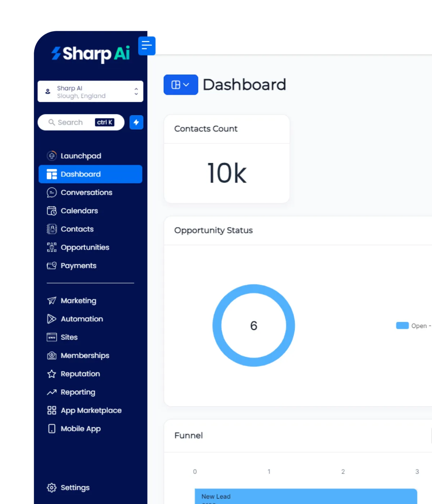Open Sites from the sidebar
Image resolution: width=432 pixels, height=504 pixels.
coord(90,337)
